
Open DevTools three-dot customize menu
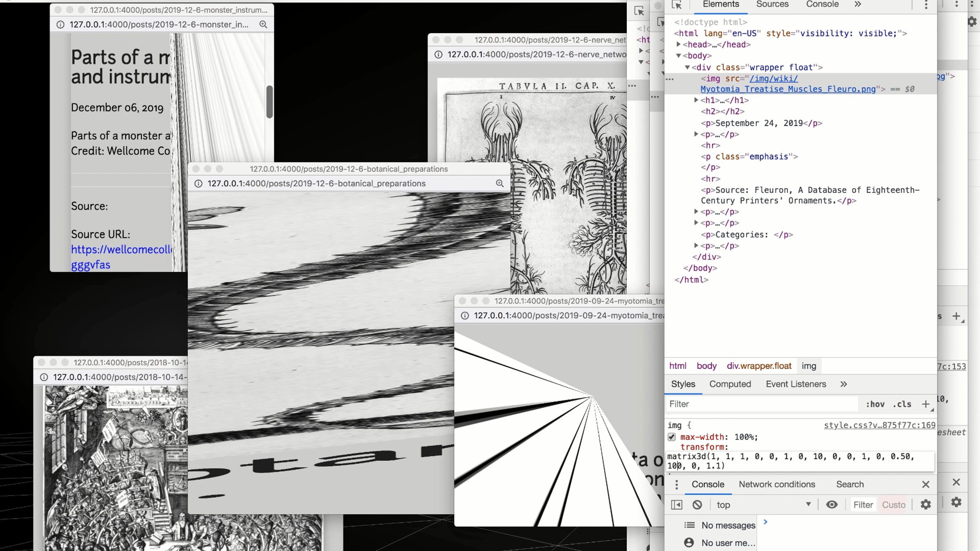pyautogui.click(x=926, y=5)
